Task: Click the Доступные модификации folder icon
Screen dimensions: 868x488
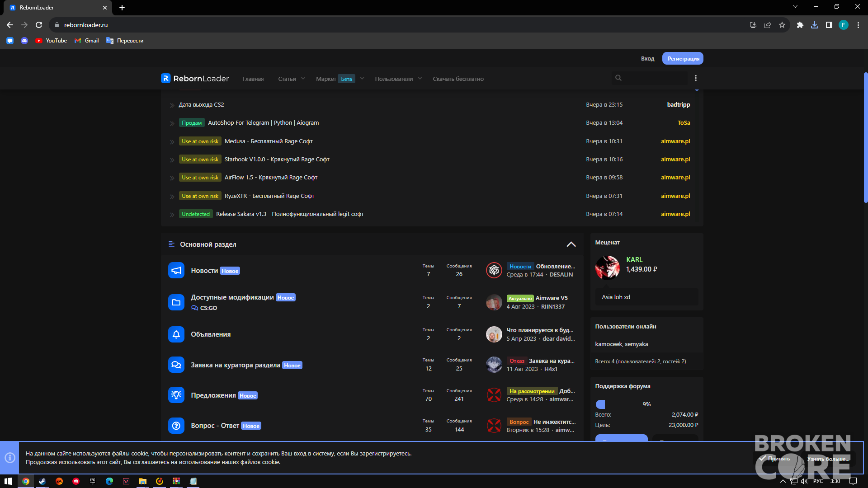Action: [x=176, y=302]
